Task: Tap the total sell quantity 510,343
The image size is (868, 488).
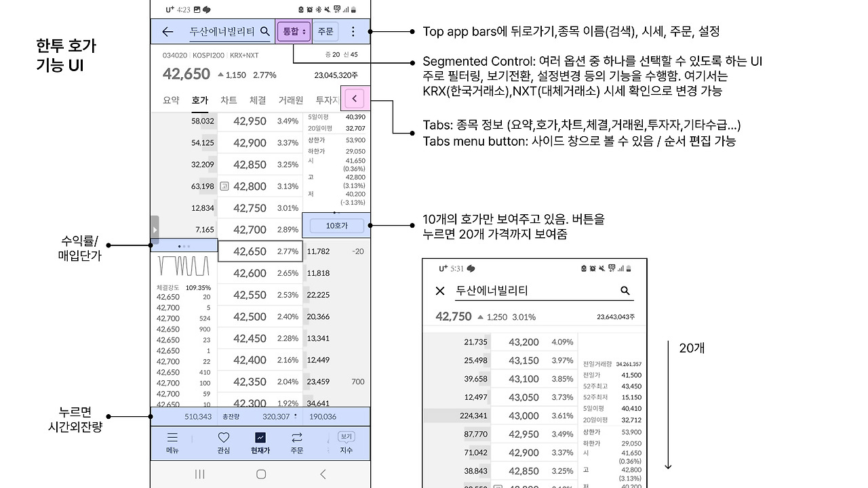Action: tap(198, 417)
